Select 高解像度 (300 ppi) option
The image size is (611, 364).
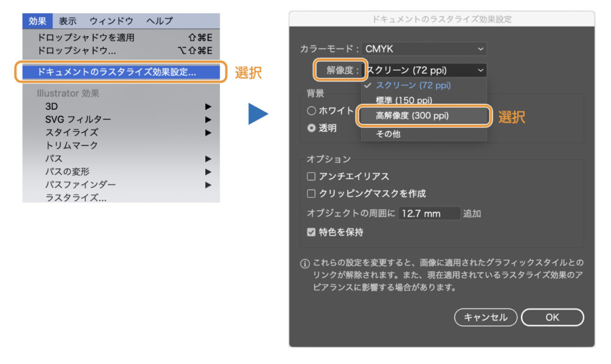[x=424, y=116]
